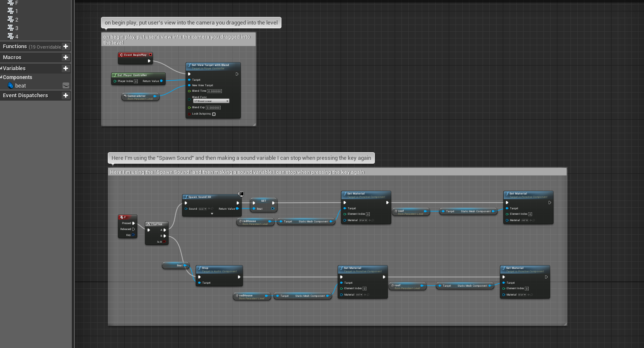The height and width of the screenshot is (348, 644).
Task: Add a new Event Dispatcher with plus icon
Action: (x=65, y=96)
